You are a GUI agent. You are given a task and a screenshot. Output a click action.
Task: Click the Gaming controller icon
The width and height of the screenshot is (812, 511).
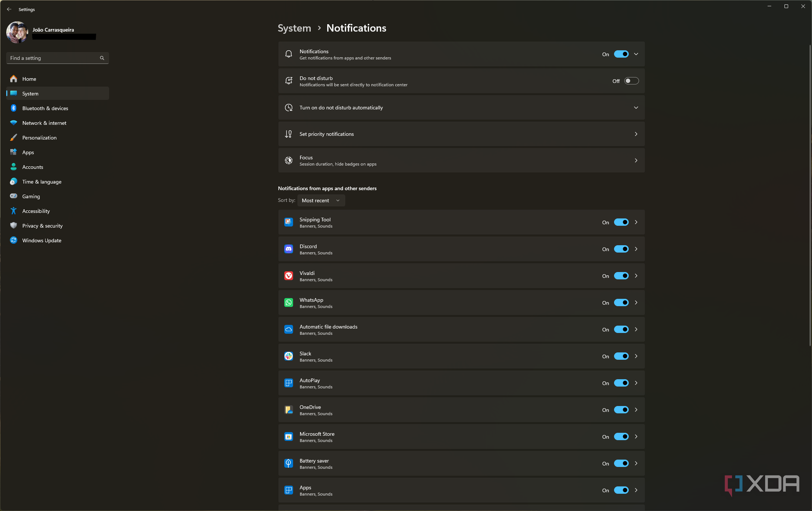(14, 196)
